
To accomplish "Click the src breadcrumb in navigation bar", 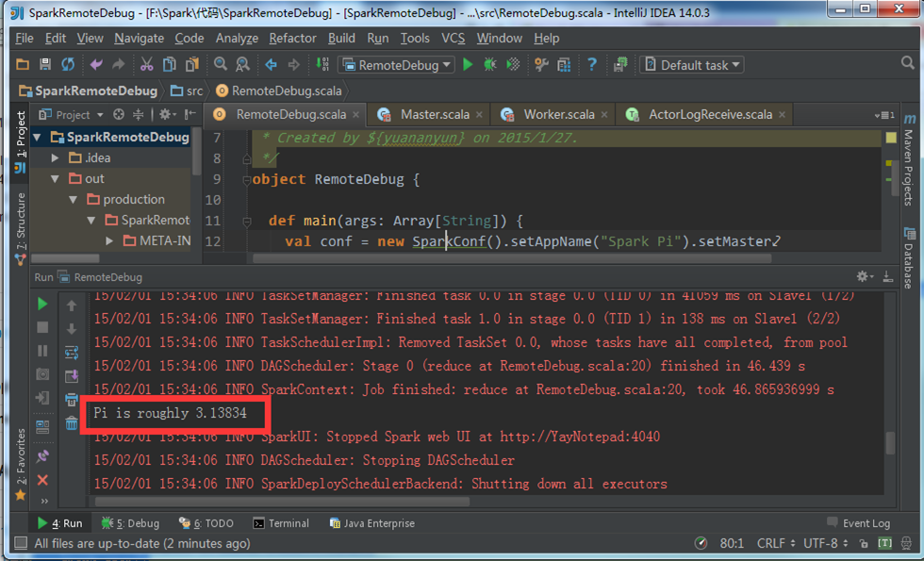I will click(x=187, y=91).
